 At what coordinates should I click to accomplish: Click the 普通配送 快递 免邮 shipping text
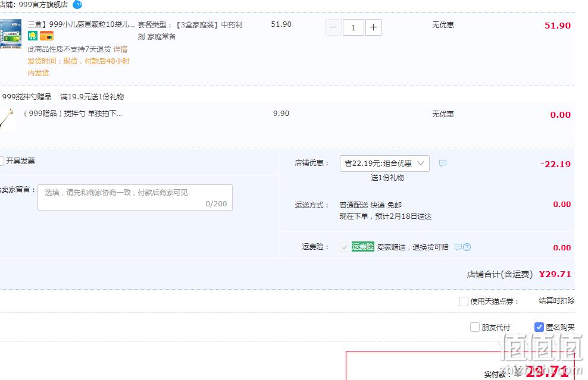click(371, 205)
